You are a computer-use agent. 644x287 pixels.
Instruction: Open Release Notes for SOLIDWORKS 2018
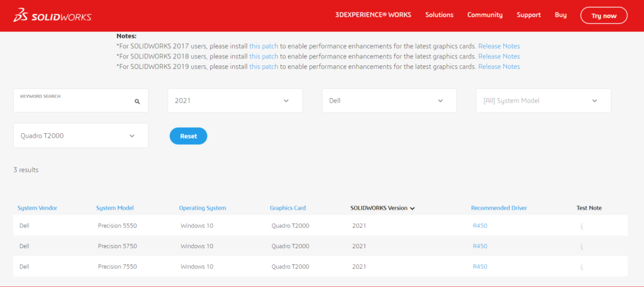[499, 57]
